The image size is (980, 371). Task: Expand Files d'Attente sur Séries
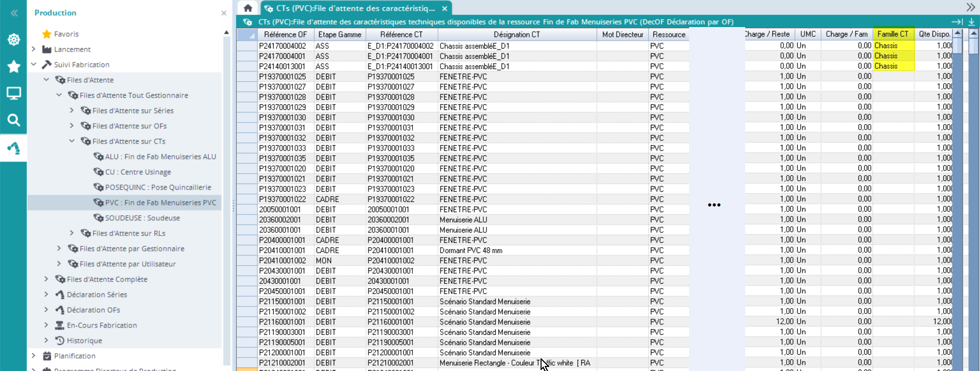[72, 110]
